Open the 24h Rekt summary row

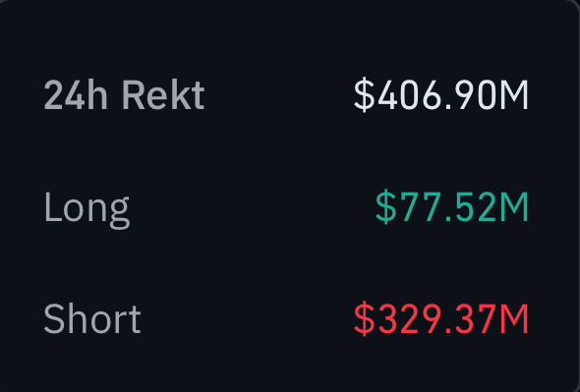point(286,94)
